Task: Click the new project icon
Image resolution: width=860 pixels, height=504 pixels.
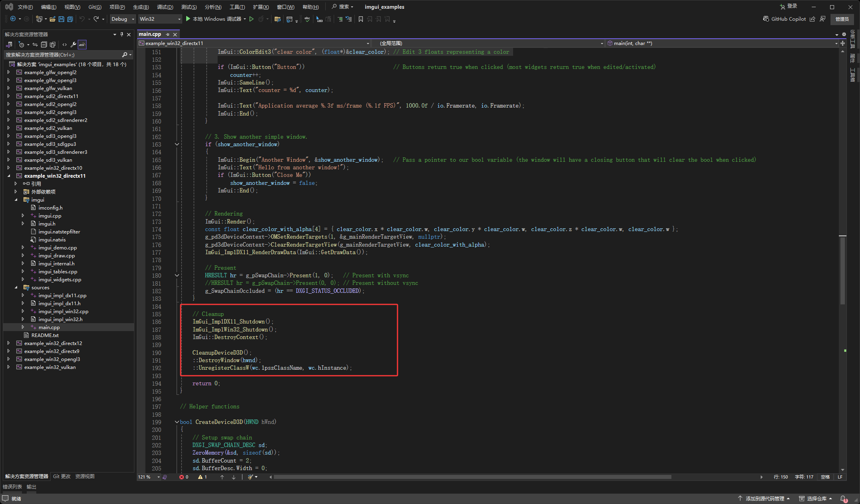Action: click(39, 19)
